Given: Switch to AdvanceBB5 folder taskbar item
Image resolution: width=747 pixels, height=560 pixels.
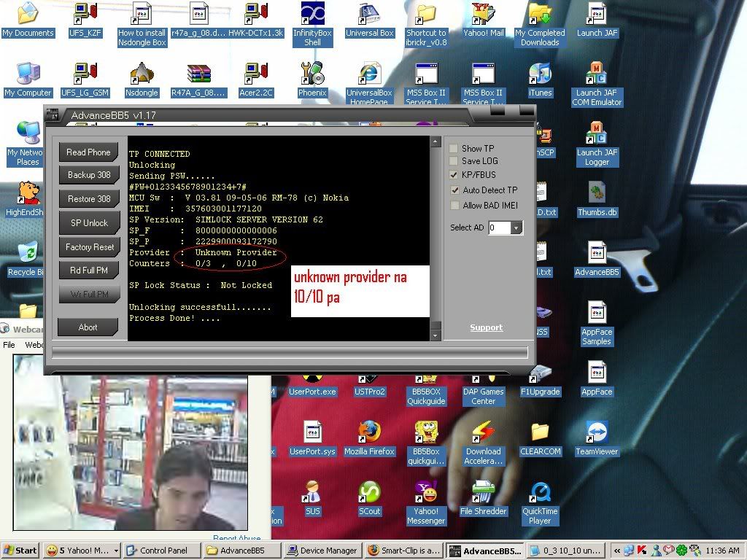Looking at the screenshot, I should pos(242,551).
